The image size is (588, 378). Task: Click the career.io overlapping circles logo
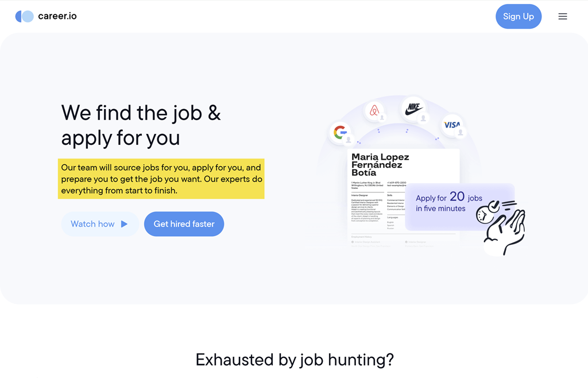pos(25,16)
